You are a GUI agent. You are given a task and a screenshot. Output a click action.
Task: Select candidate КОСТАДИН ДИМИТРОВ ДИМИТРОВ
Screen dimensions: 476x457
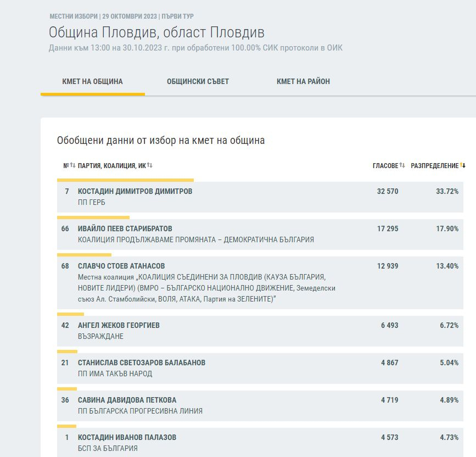[135, 191]
